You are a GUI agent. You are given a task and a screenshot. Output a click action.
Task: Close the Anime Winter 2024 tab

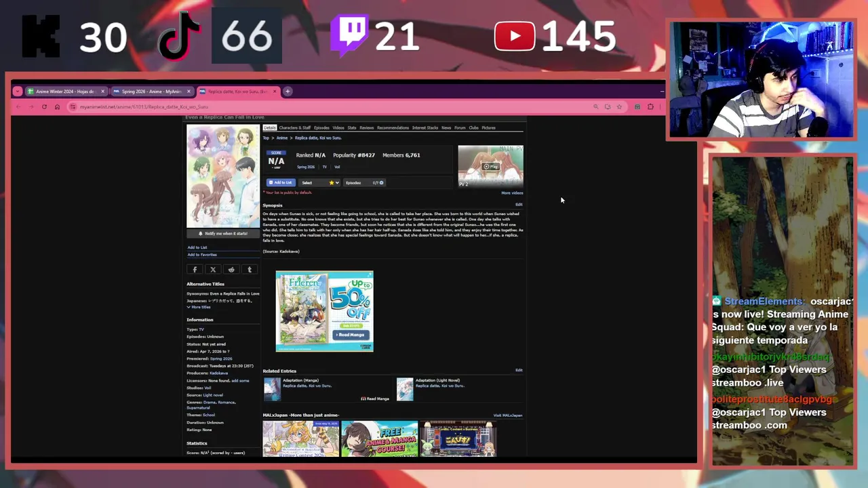click(x=103, y=91)
